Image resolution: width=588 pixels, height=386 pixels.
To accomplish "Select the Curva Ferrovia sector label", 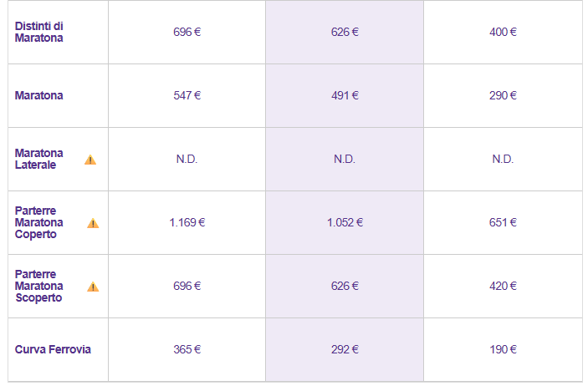I will pos(53,349).
